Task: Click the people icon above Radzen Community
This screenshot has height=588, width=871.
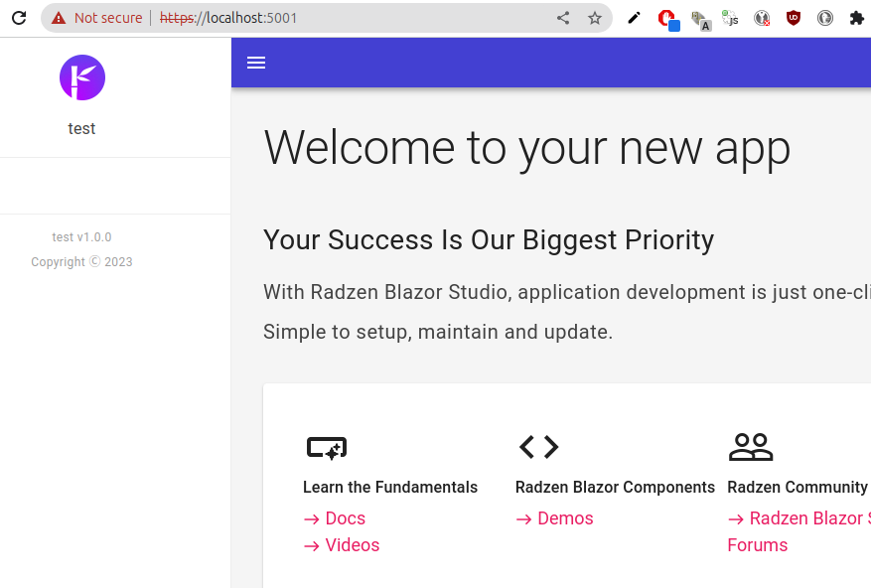Action: click(751, 447)
